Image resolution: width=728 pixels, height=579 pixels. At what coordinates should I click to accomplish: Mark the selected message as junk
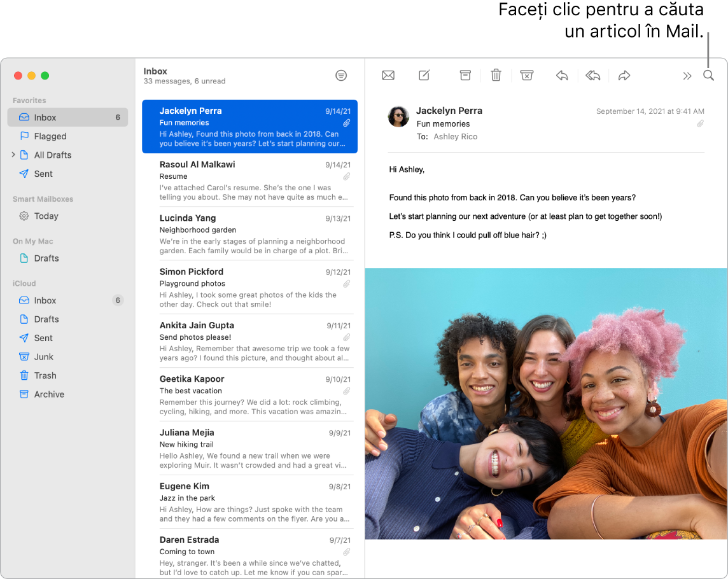pyautogui.click(x=526, y=75)
